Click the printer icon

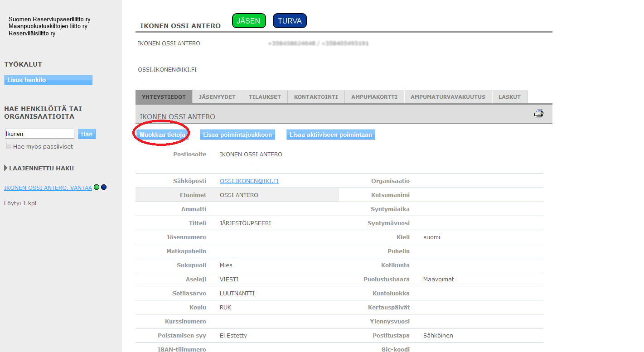coord(538,114)
